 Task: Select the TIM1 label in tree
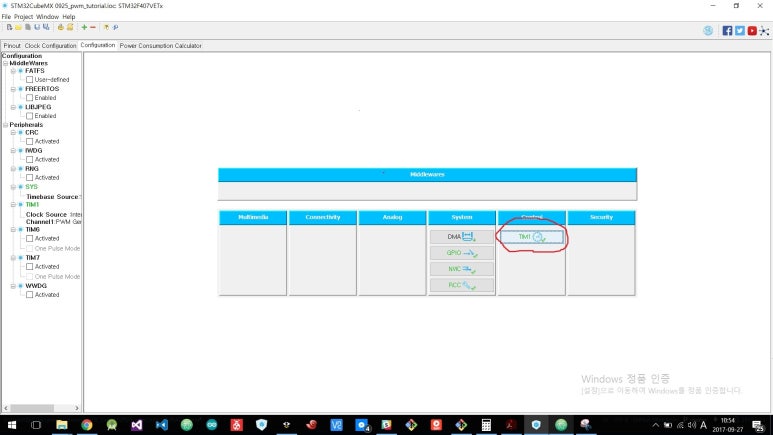(x=32, y=205)
